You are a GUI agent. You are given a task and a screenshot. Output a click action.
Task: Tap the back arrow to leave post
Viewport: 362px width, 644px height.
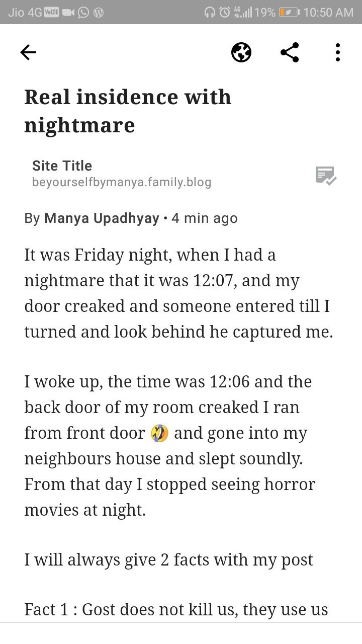28,52
